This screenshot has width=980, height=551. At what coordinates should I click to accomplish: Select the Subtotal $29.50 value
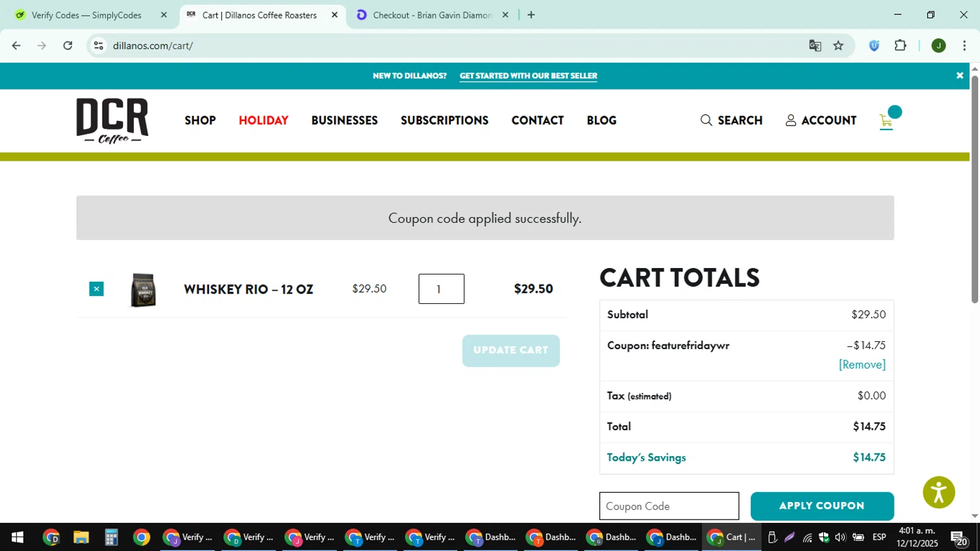coord(868,314)
